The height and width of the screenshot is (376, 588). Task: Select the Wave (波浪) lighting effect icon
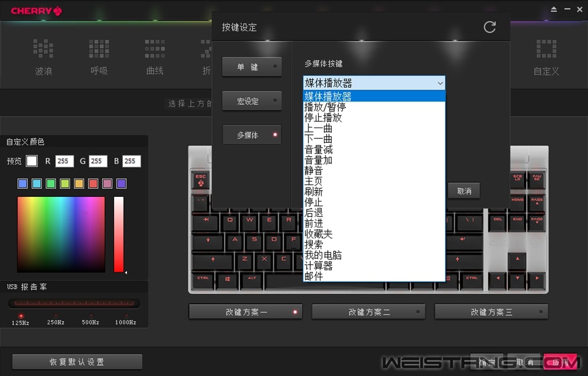[43, 49]
